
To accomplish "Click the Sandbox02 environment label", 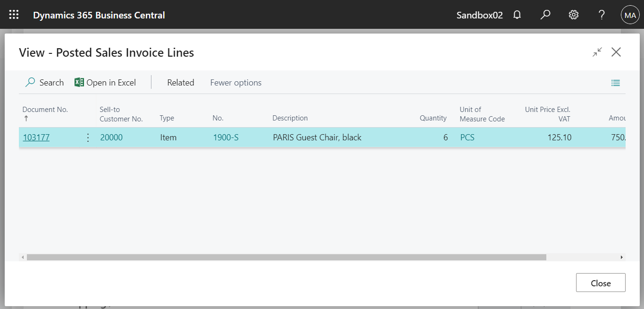I will tap(479, 15).
